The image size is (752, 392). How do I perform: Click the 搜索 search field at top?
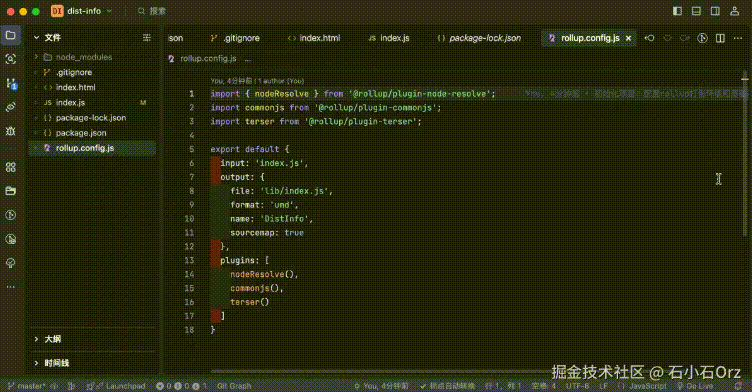point(152,11)
